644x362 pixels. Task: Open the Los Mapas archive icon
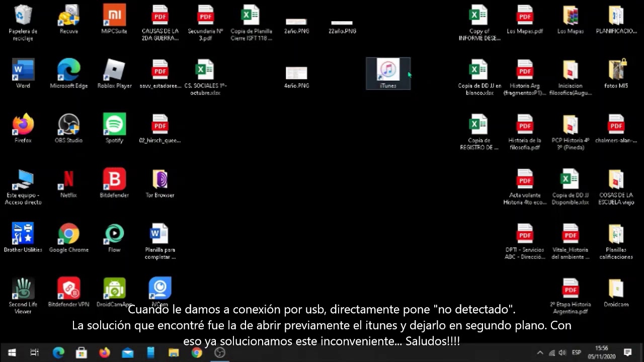[571, 20]
